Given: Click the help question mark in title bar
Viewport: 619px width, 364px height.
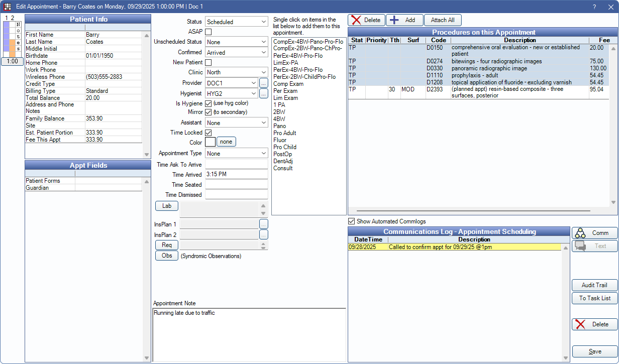Looking at the screenshot, I should coord(594,7).
